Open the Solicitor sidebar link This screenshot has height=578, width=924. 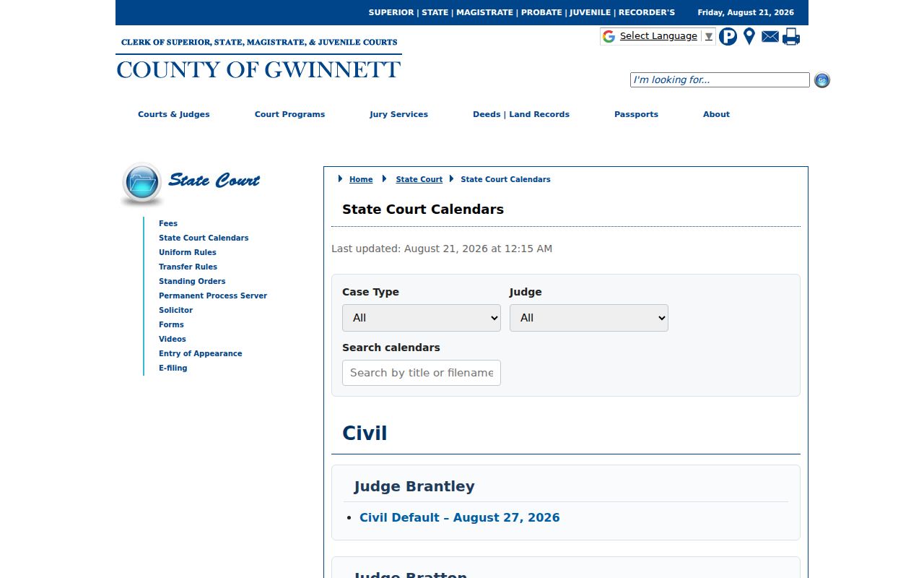(175, 310)
